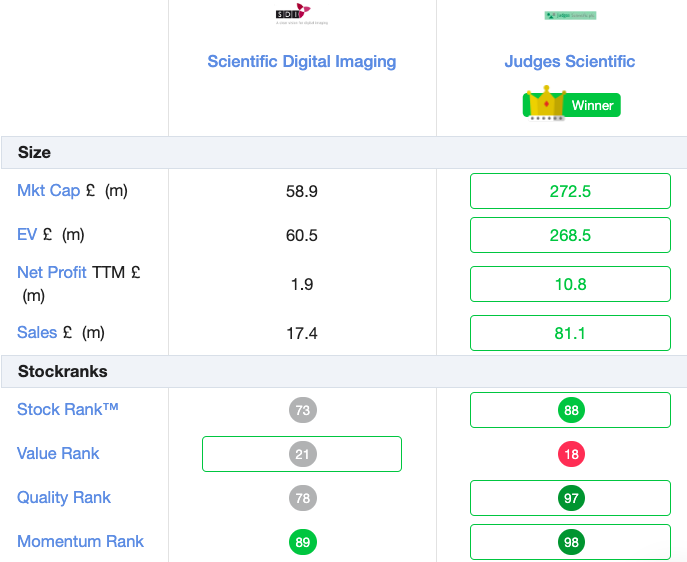Click the dark green 97 Quality badge
The width and height of the screenshot is (687, 562).
point(571,498)
